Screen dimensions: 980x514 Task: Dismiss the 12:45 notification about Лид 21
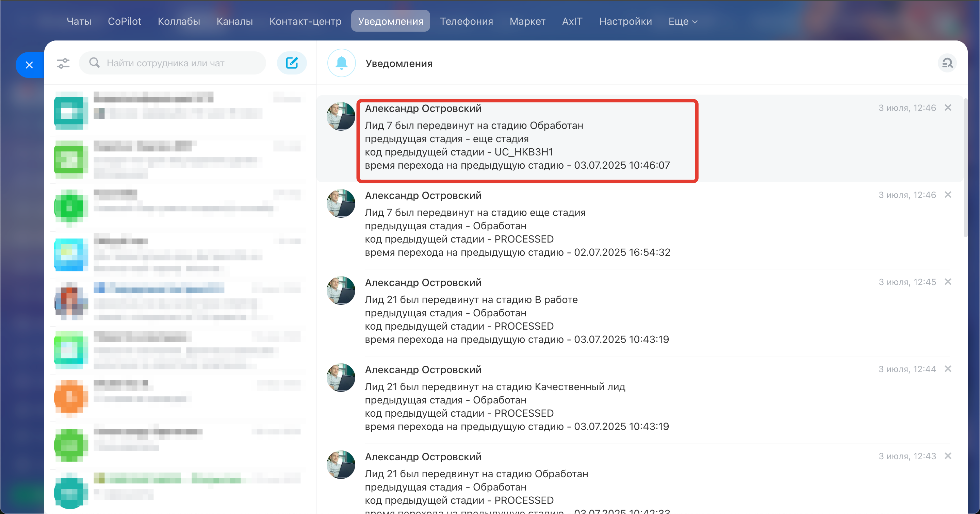(948, 282)
